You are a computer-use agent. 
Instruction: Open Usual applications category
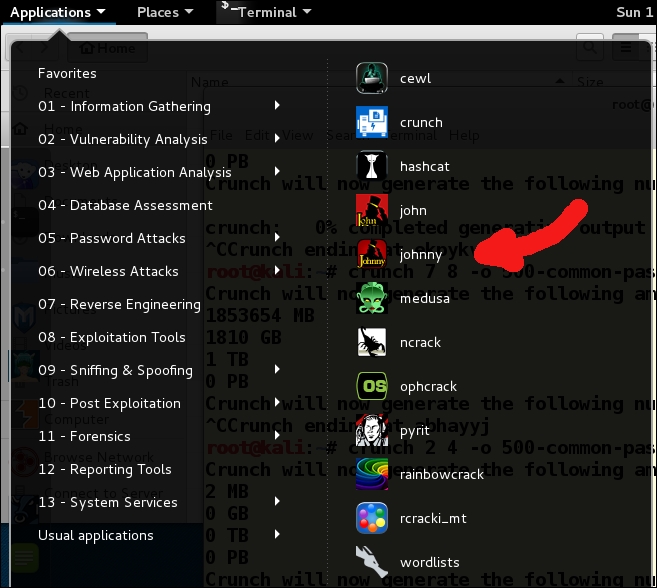[96, 536]
